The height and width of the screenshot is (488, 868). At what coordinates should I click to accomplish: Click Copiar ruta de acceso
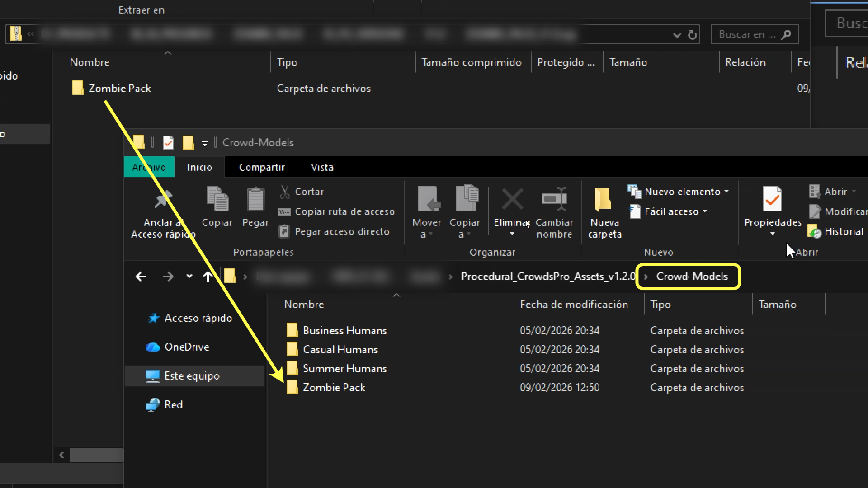click(344, 211)
